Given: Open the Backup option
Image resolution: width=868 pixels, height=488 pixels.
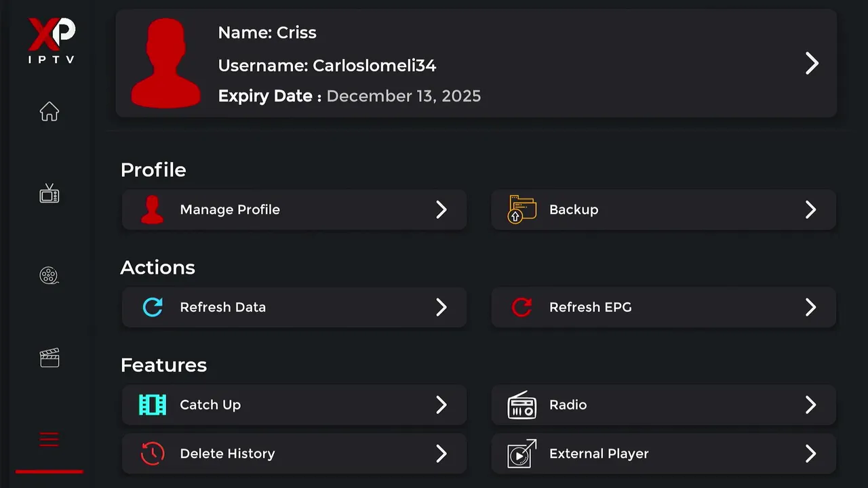Looking at the screenshot, I should [x=574, y=209].
